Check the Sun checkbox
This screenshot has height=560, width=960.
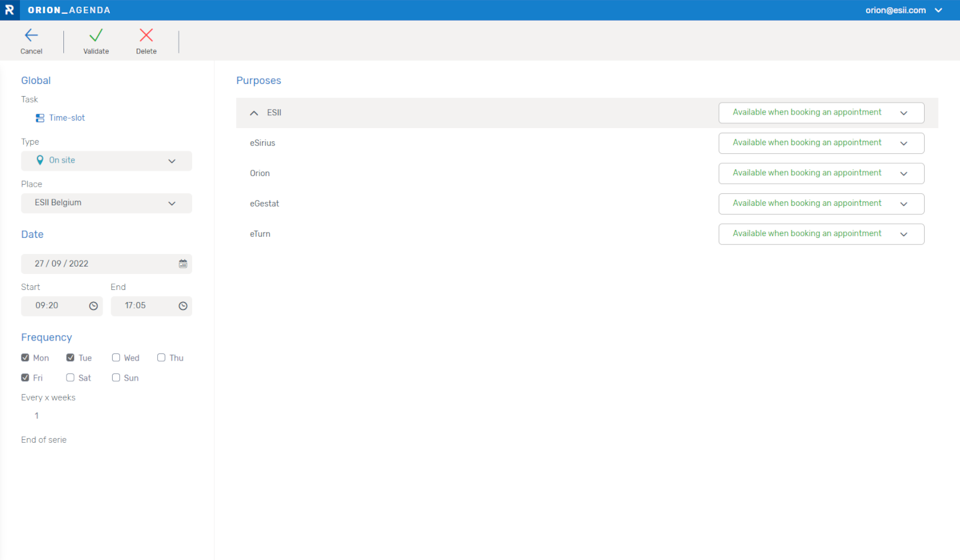(x=116, y=378)
